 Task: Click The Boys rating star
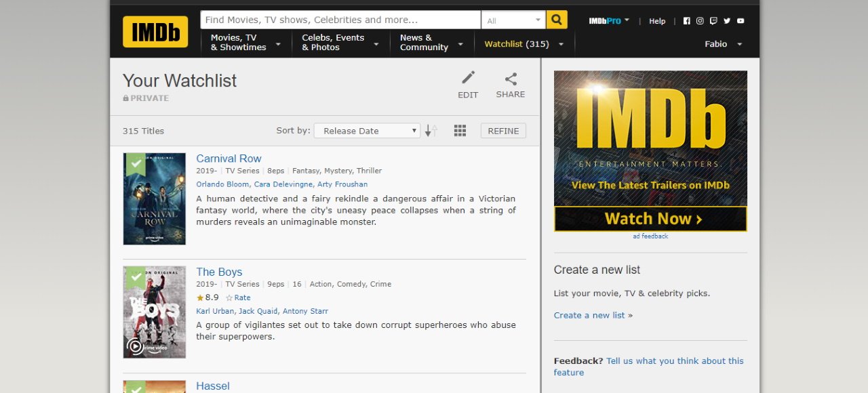click(x=200, y=297)
